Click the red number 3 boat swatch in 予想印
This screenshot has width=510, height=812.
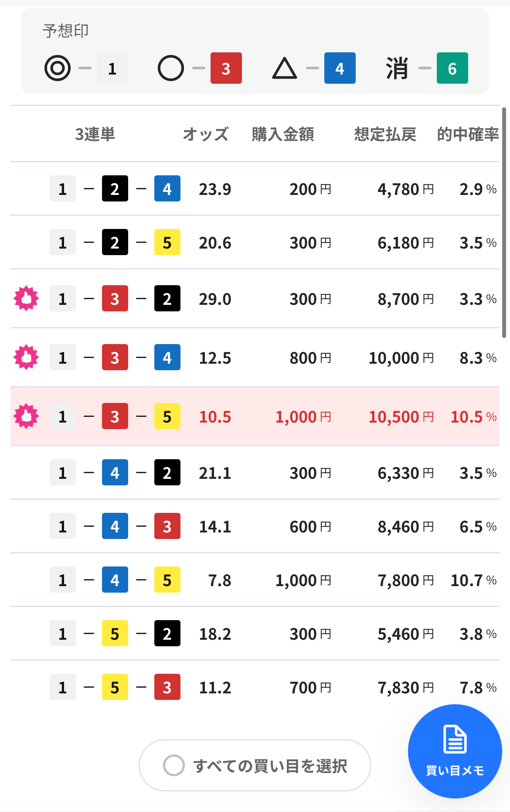[x=226, y=68]
